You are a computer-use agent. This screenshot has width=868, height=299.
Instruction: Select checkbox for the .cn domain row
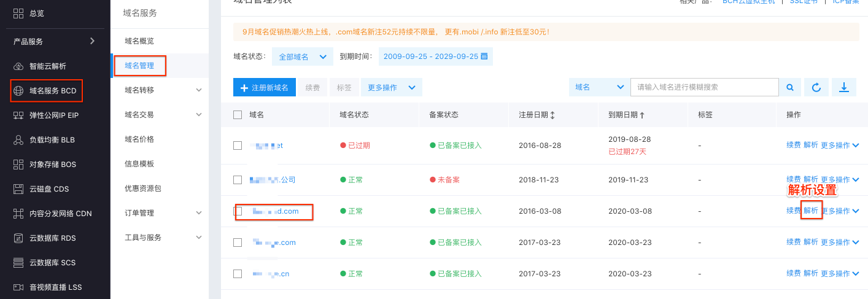tap(238, 273)
